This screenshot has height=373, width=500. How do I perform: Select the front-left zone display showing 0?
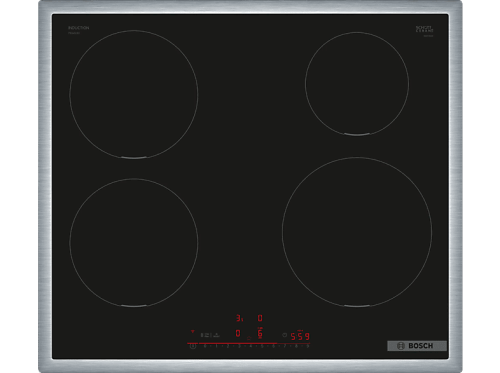click(x=238, y=334)
